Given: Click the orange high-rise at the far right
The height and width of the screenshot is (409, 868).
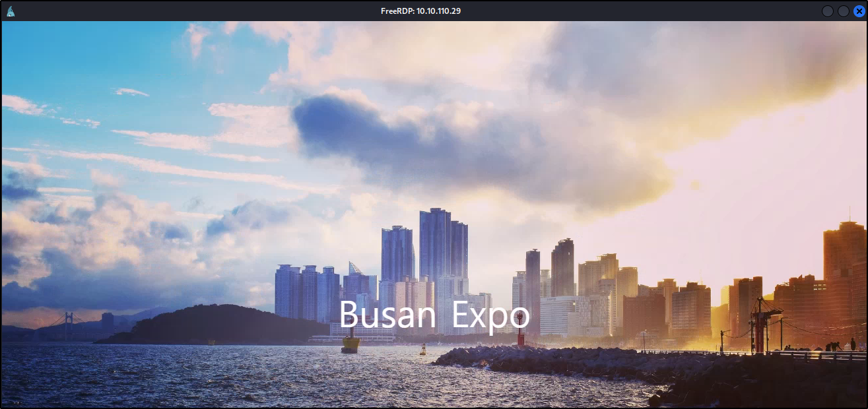Looking at the screenshot, I should click(x=844, y=264).
